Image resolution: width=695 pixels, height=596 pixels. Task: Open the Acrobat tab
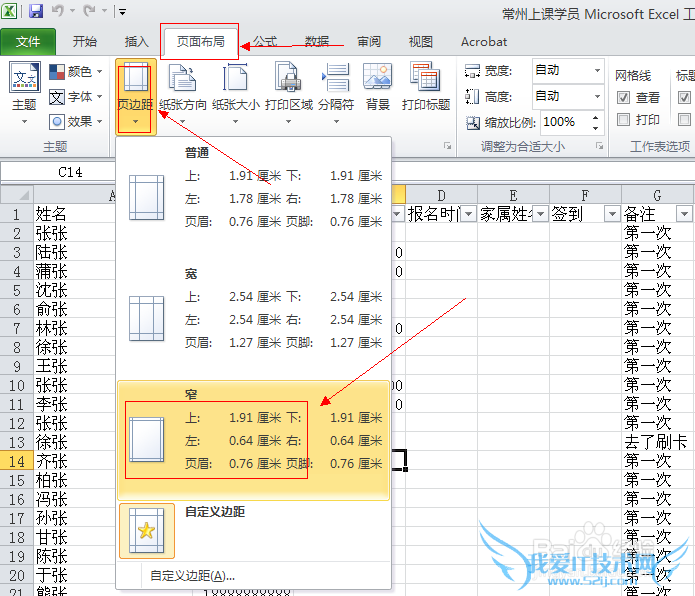(x=484, y=42)
